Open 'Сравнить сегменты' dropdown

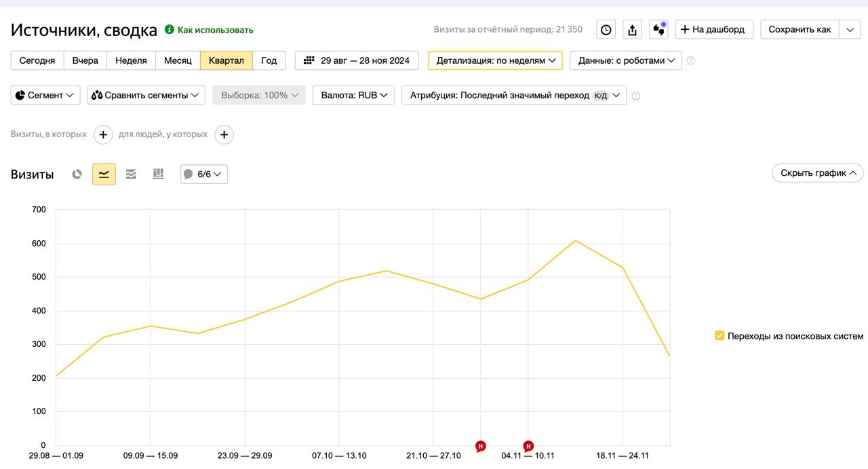coord(146,95)
